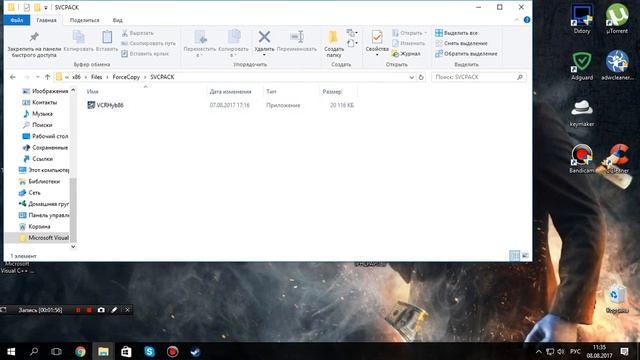Image resolution: width=640 pixels, height=360 pixels.
Task: Open uTorrent desktop shortcut
Action: coord(617,19)
